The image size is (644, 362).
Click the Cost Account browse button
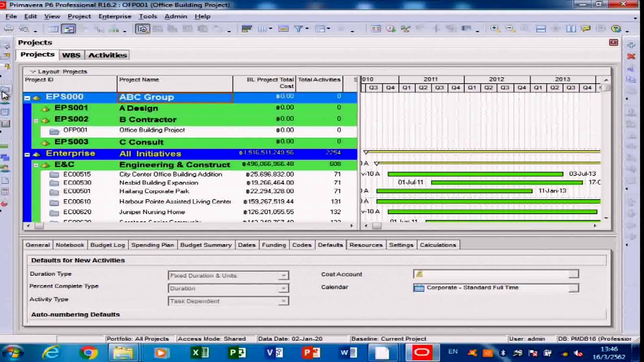(x=574, y=274)
